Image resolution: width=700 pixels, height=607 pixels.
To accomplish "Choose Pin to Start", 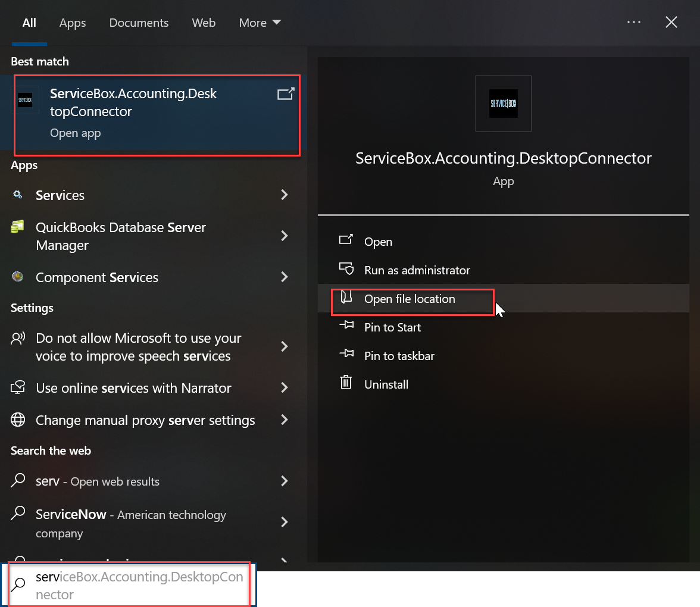I will [x=503, y=327].
